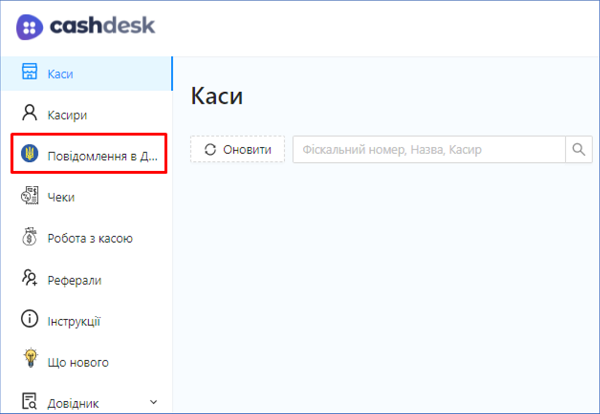Screen dimensions: 600x414
Task: Focus the Фіскальний номер search field
Action: click(x=428, y=150)
